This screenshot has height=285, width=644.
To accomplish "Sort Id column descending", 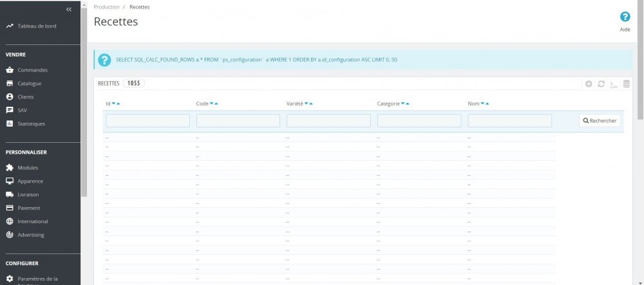I will pyautogui.click(x=114, y=104).
